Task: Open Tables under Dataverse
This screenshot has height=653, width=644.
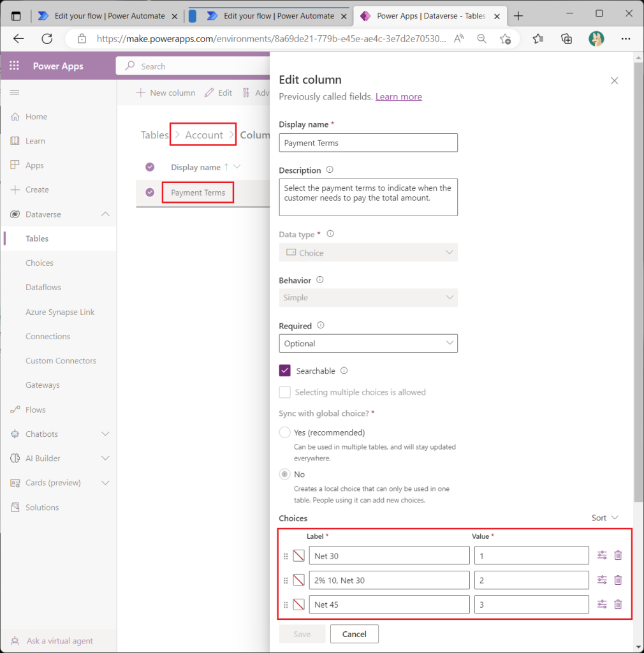Action: [x=37, y=238]
